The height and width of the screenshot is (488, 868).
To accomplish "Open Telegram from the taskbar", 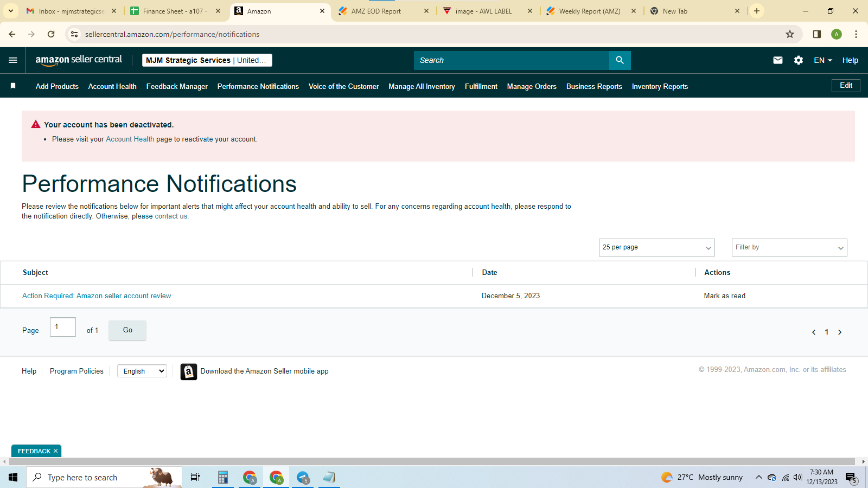I will coord(303,477).
